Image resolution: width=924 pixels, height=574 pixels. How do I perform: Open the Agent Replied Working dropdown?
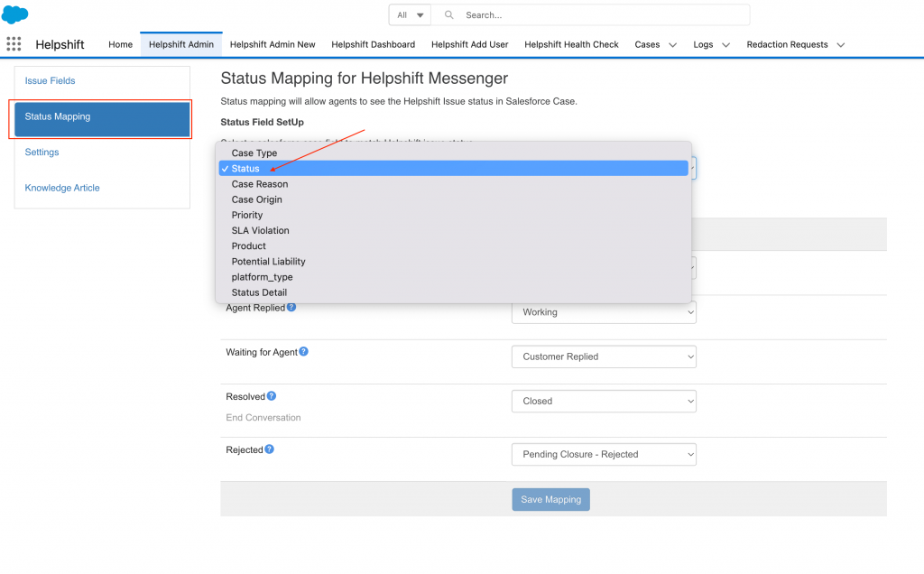(x=604, y=312)
